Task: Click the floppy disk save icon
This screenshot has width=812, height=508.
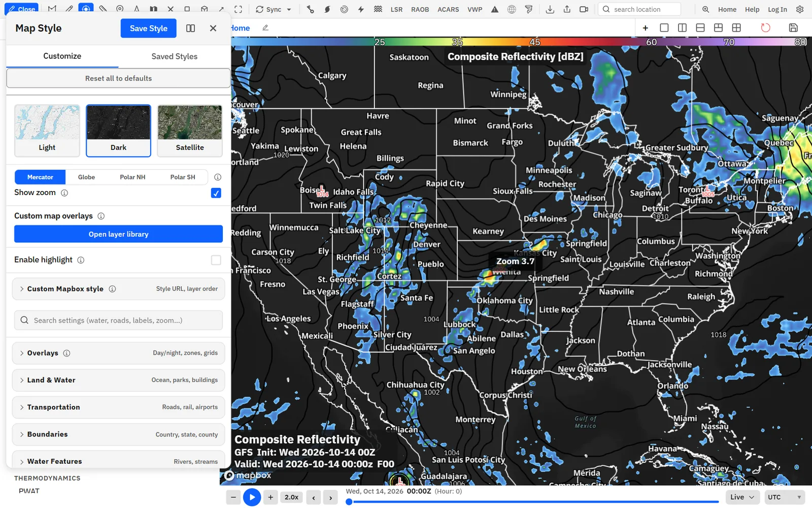Action: pyautogui.click(x=793, y=27)
